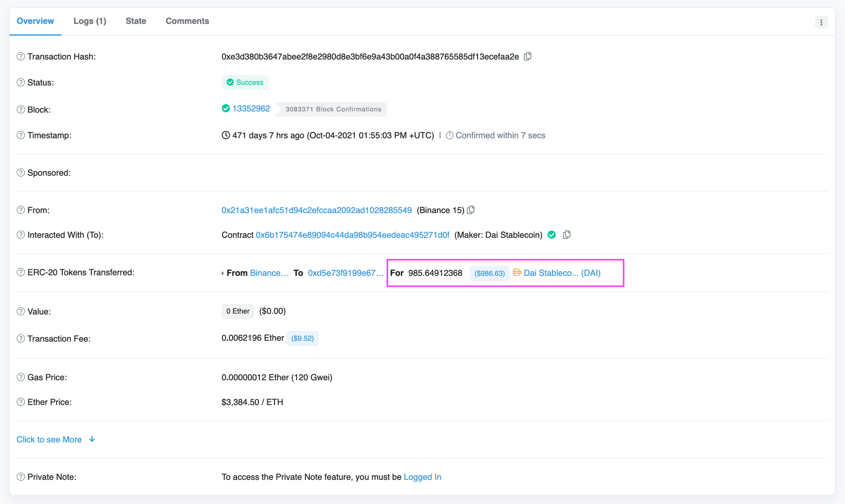845x504 pixels.
Task: Show help for Status field
Action: coord(21,82)
